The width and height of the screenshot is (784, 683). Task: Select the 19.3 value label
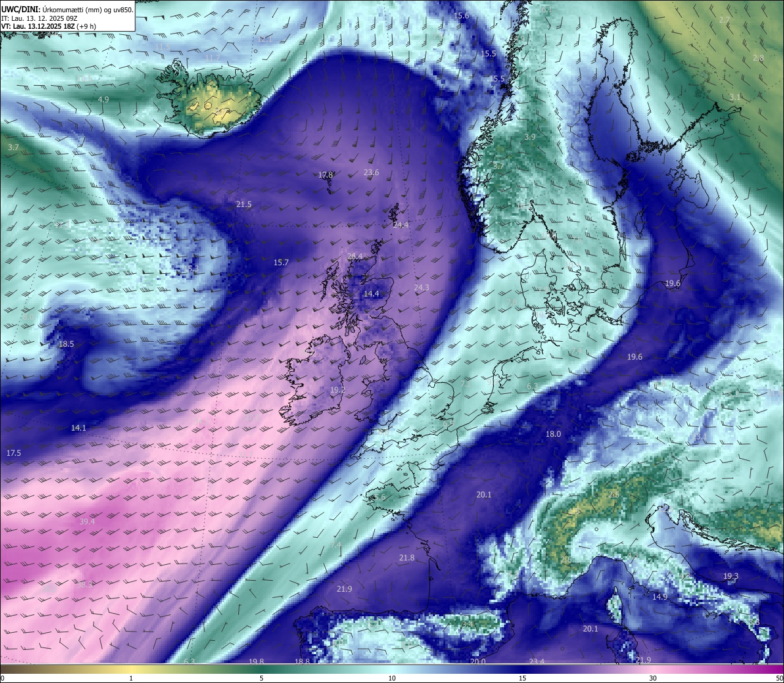pos(731,576)
